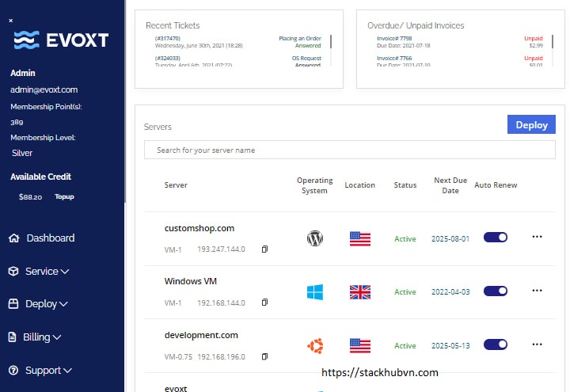Close the sidebar with the X icon

(11, 21)
